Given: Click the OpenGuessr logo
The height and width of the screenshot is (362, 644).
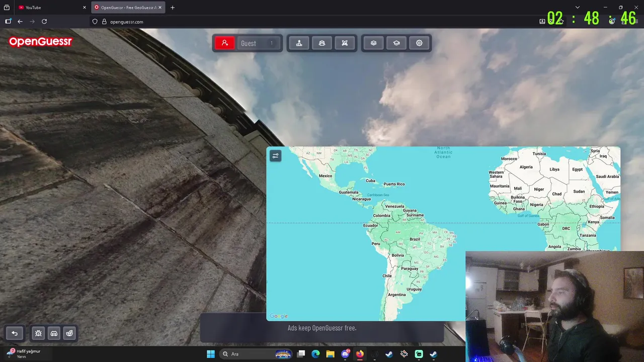Looking at the screenshot, I should pyautogui.click(x=40, y=42).
